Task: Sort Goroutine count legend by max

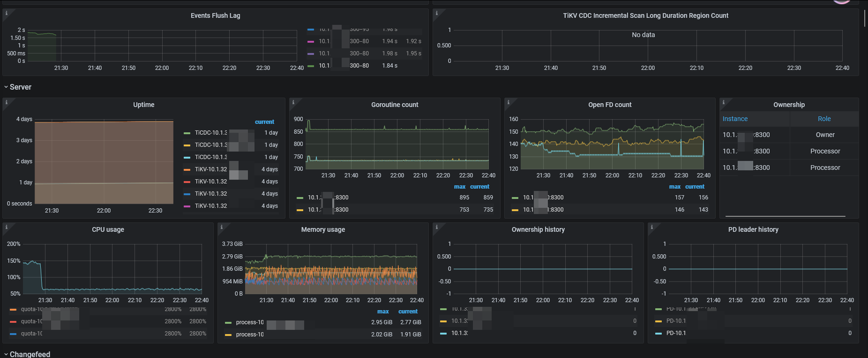Action: (x=459, y=187)
